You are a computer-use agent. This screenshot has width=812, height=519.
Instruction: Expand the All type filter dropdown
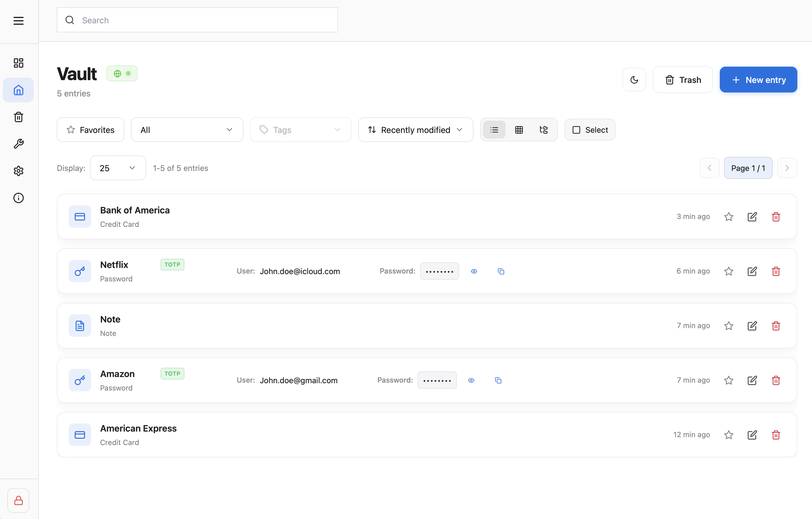[187, 130]
